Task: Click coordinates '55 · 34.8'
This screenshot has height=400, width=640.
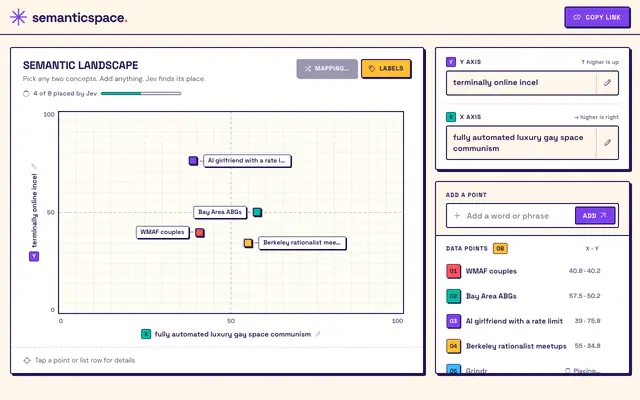Action: [x=587, y=346]
